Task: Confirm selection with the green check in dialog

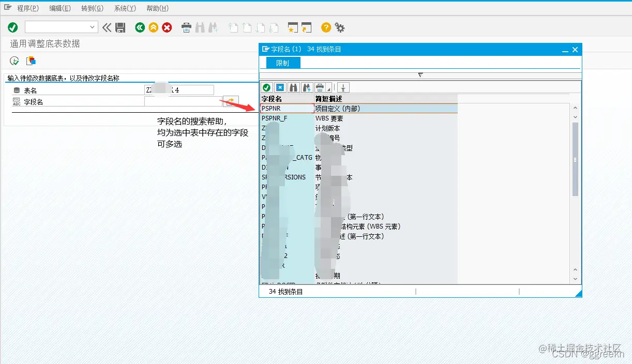Action: (x=266, y=87)
